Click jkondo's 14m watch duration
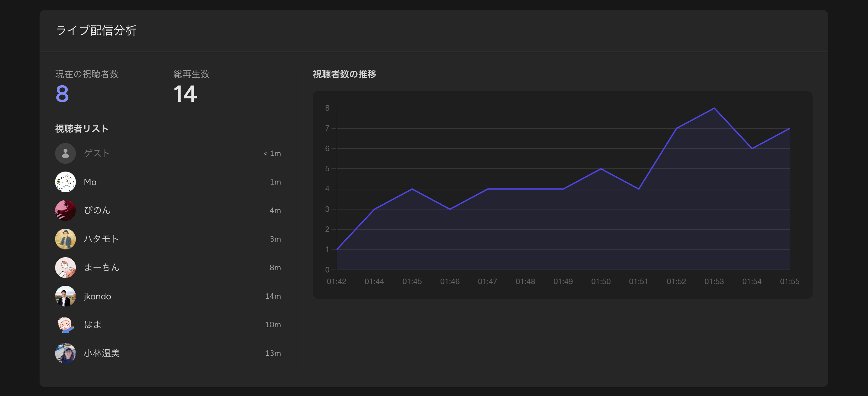868x396 pixels. tap(273, 296)
